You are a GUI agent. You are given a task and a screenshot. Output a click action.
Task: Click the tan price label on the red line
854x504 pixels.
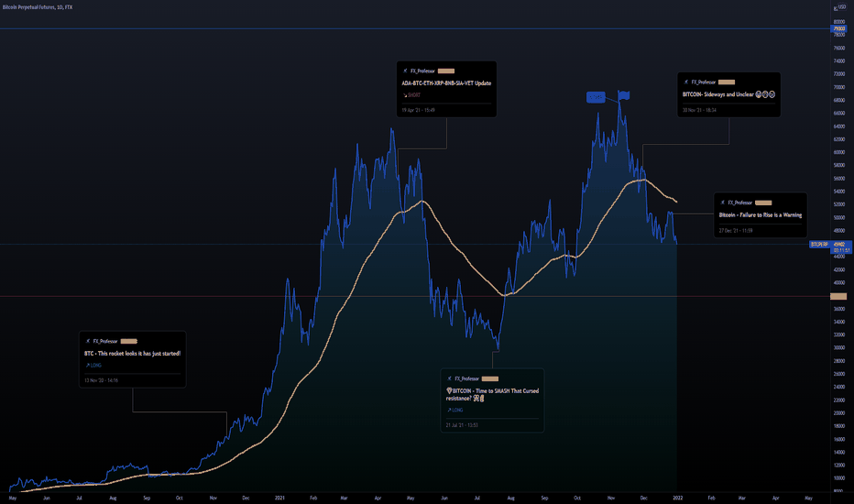pyautogui.click(x=838, y=296)
